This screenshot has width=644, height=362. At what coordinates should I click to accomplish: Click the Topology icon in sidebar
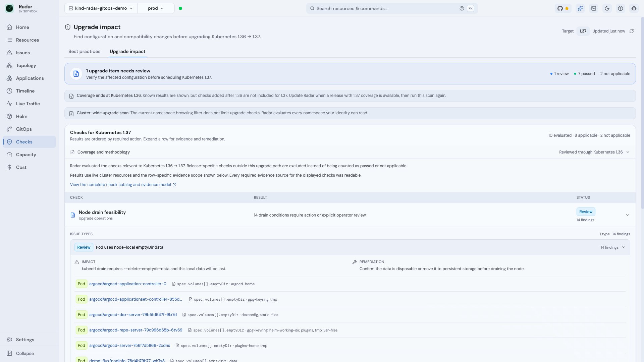click(9, 65)
